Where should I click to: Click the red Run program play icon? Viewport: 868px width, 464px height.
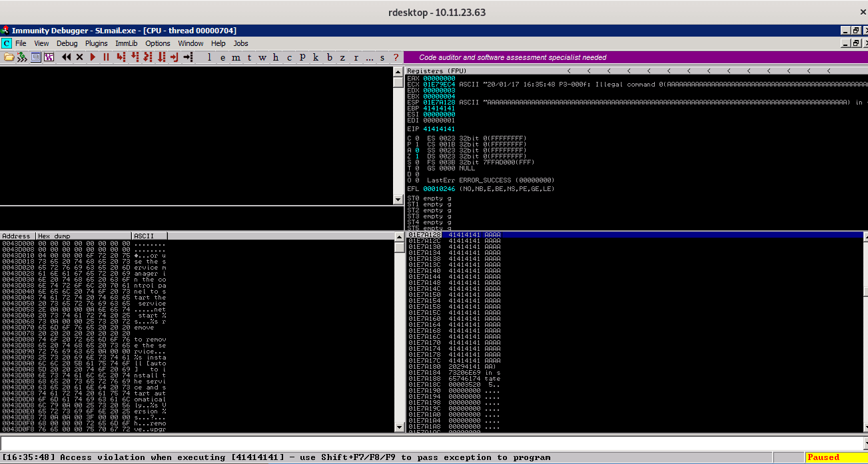coord(93,57)
